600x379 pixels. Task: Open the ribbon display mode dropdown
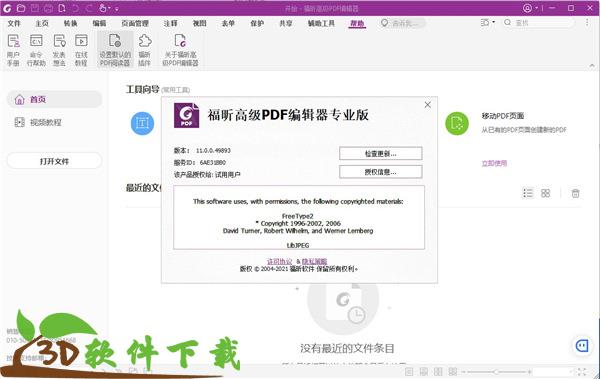click(x=488, y=23)
